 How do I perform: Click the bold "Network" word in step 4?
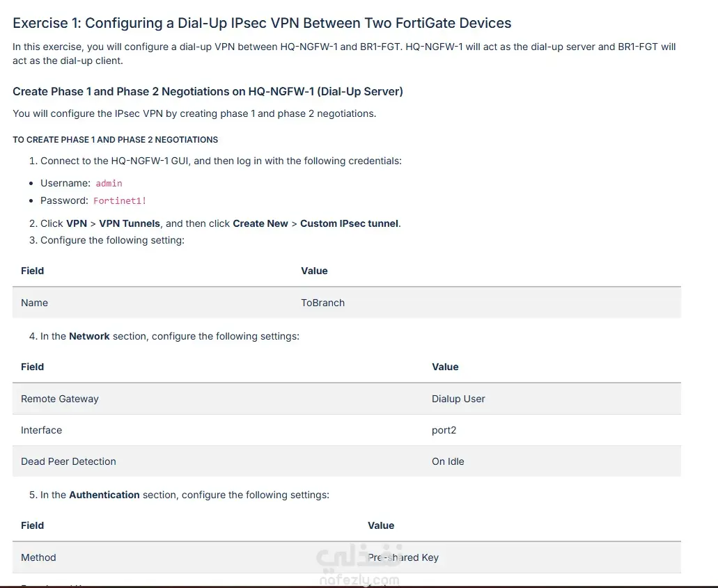[89, 337]
